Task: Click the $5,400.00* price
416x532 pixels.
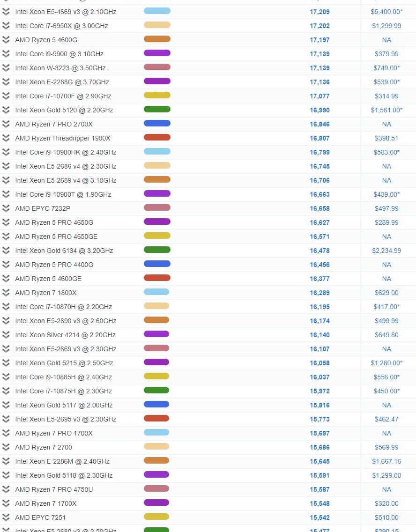Action: coord(386,12)
